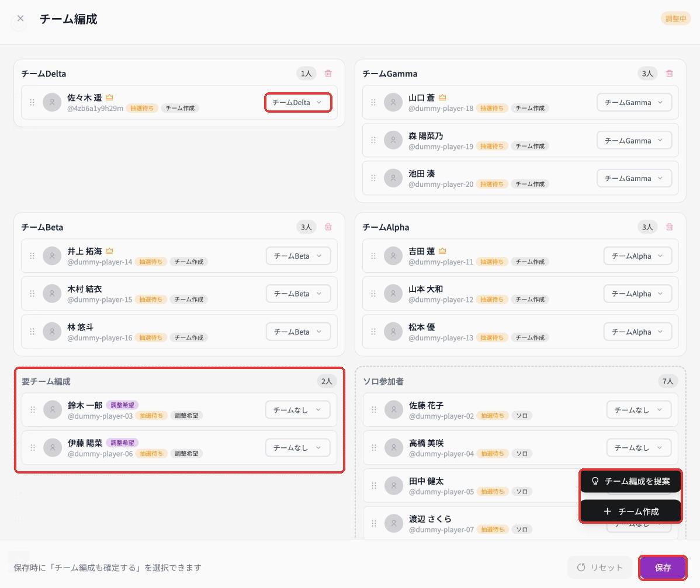Click the avatar of 池田 湊
Screen dimensions: 700x588
pos(393,178)
